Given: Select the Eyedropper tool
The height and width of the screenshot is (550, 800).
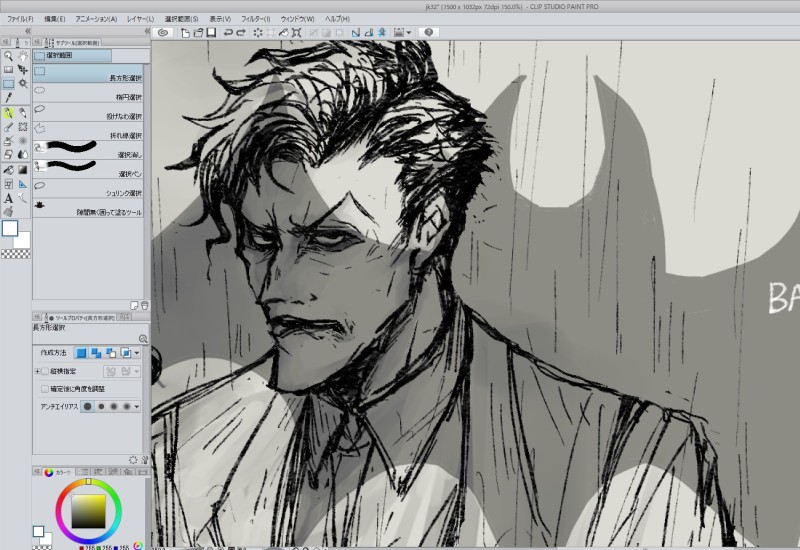Looking at the screenshot, I should point(8,97).
